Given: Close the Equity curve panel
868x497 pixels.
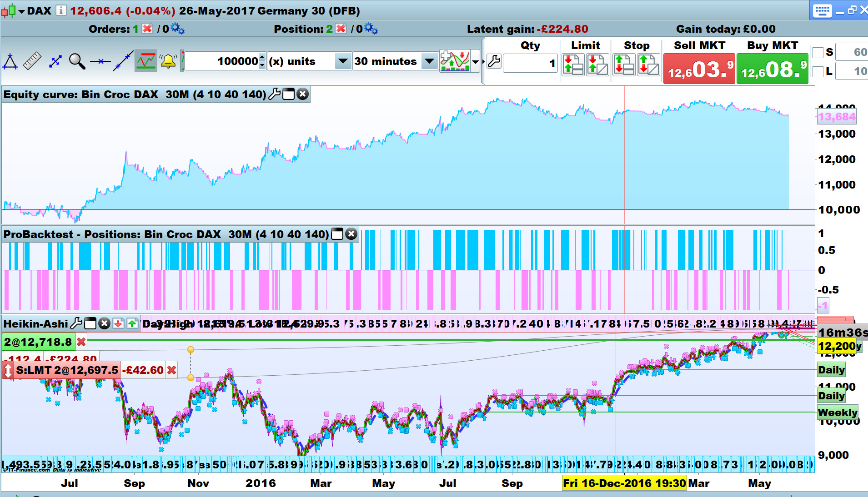Looking at the screenshot, I should [302, 94].
